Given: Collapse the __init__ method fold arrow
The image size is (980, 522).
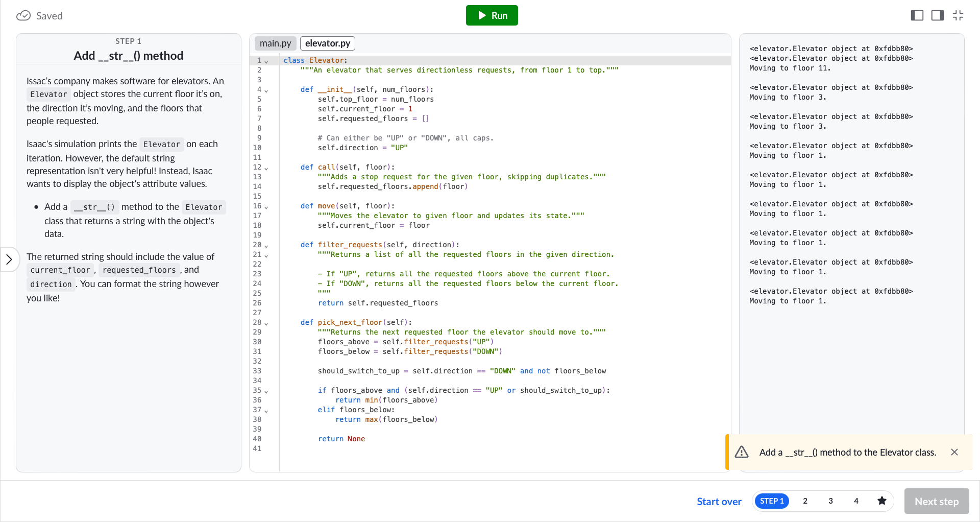Looking at the screenshot, I should click(x=266, y=91).
